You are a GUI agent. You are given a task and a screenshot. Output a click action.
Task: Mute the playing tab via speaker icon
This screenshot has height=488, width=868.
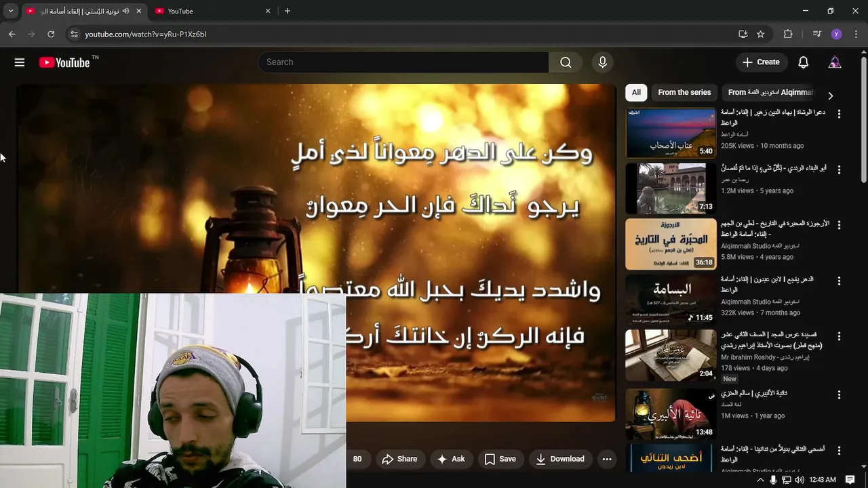(125, 11)
